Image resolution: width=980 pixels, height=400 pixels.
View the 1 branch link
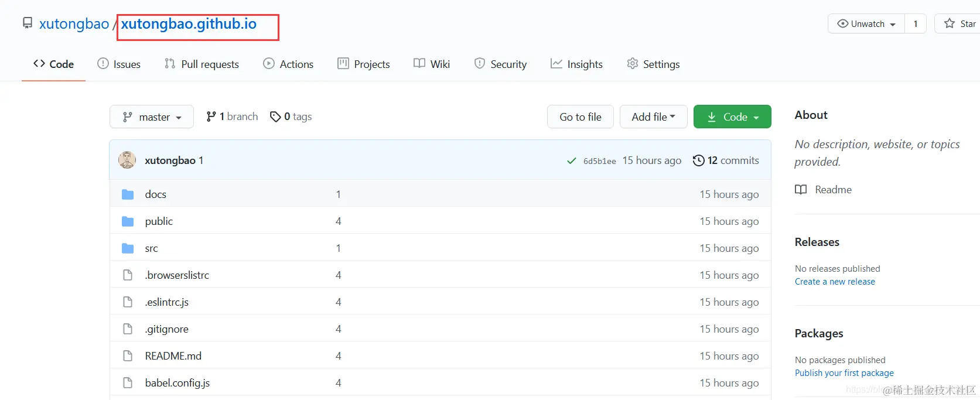tap(232, 117)
